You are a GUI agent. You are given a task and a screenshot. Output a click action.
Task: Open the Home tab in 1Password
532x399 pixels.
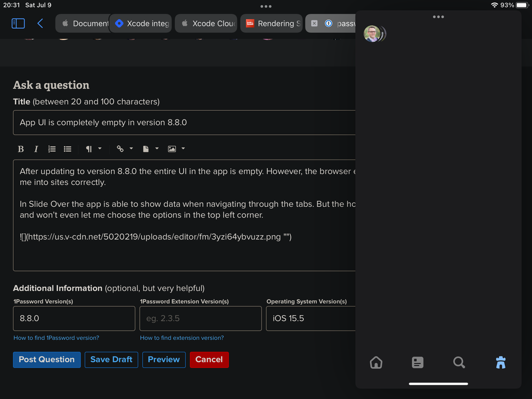376,362
